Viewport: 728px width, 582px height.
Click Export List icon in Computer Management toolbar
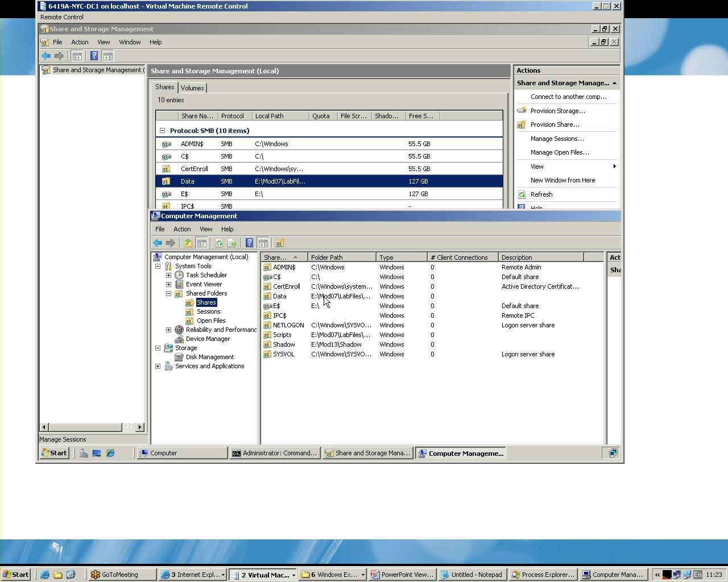[x=232, y=243]
